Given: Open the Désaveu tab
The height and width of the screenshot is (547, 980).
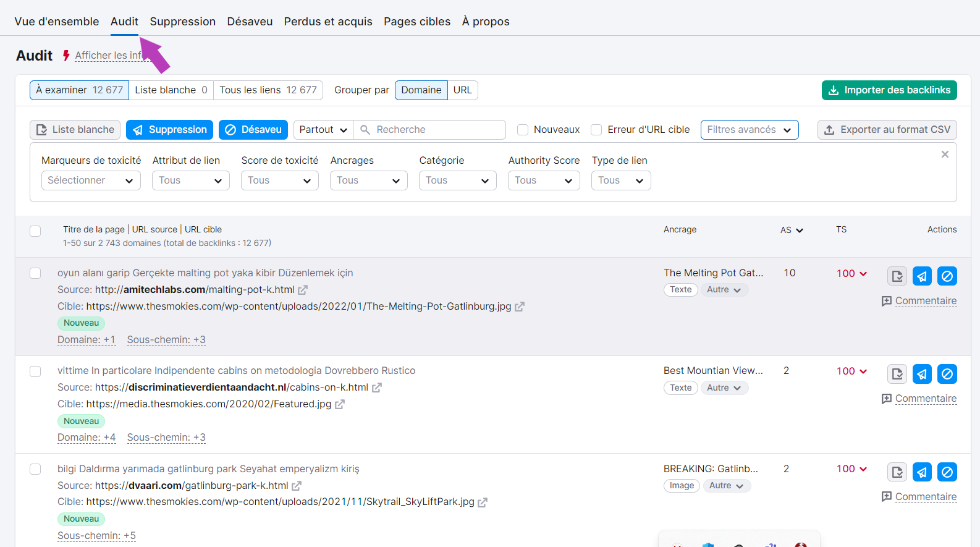Looking at the screenshot, I should click(x=250, y=22).
